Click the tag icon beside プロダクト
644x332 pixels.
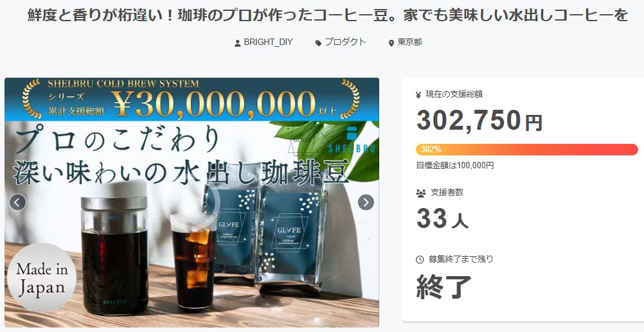pyautogui.click(x=318, y=43)
